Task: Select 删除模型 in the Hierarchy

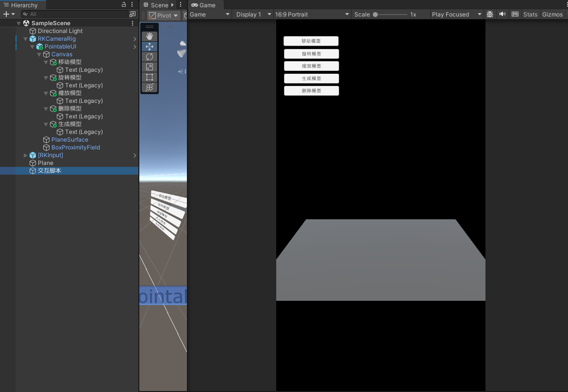Action: click(69, 109)
